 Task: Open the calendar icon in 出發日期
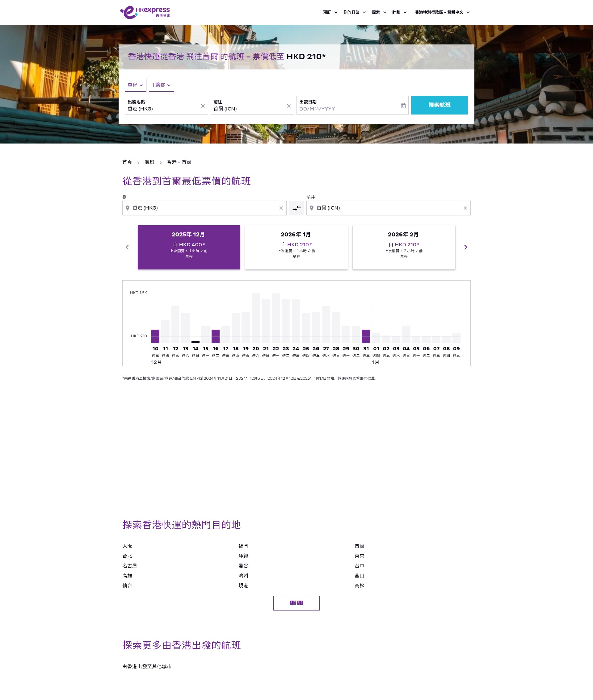click(x=403, y=106)
